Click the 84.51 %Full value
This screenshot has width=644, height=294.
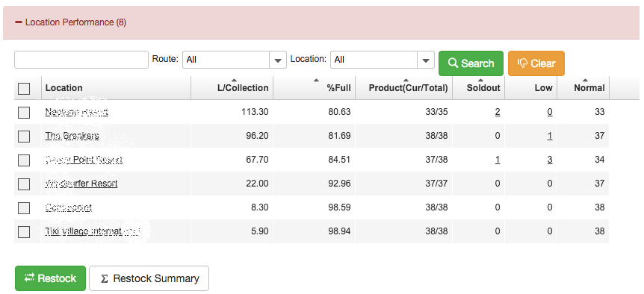[339, 160]
